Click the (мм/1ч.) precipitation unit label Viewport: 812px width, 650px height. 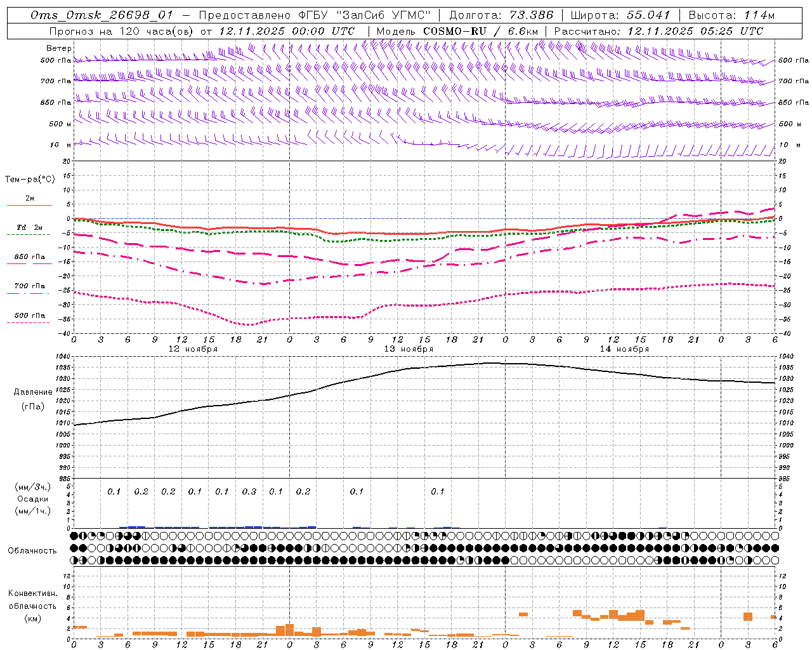click(33, 511)
